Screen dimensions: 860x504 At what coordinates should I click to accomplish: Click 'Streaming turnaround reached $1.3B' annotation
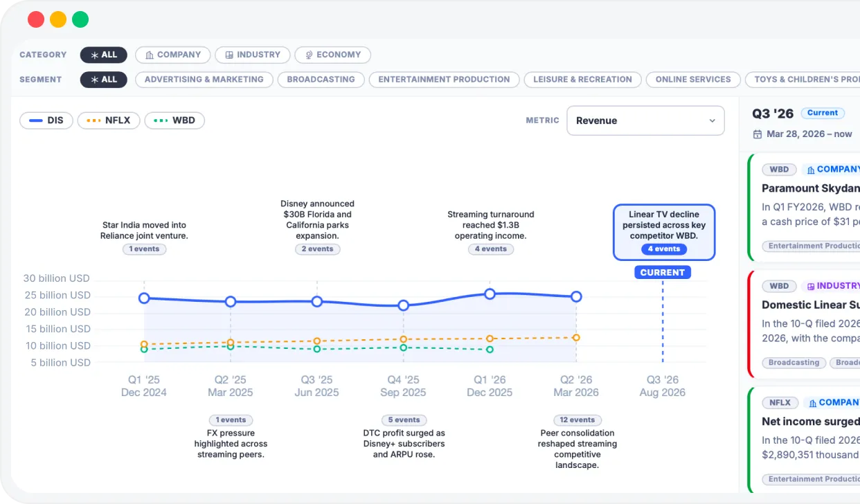490,225
